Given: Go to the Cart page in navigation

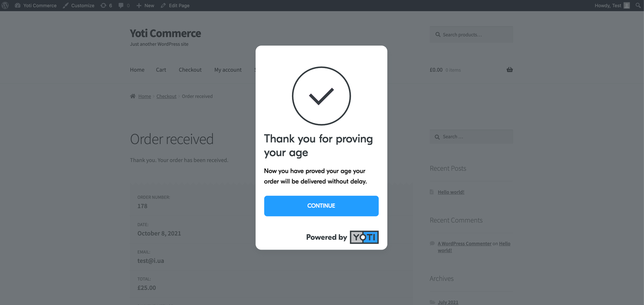Looking at the screenshot, I should point(161,70).
